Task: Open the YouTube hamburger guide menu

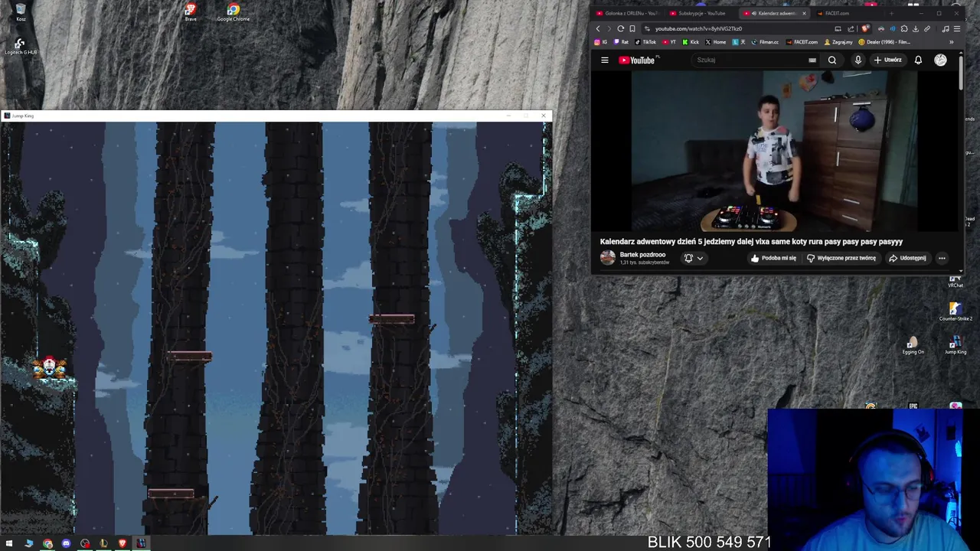Action: [x=605, y=60]
